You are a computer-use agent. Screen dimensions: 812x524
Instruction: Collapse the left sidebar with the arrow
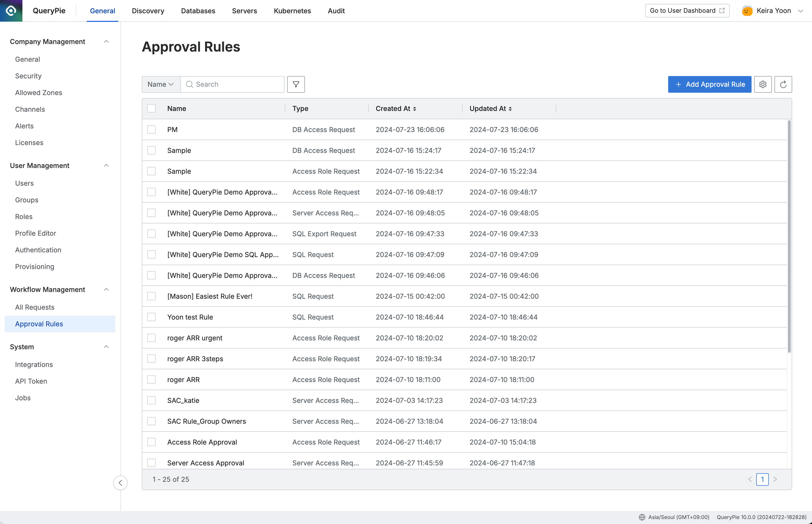click(120, 483)
